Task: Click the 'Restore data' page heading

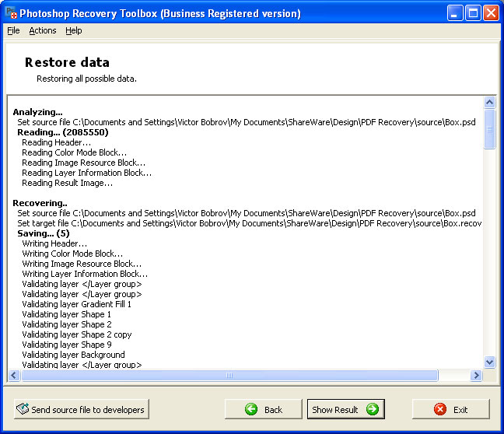Action: (67, 62)
